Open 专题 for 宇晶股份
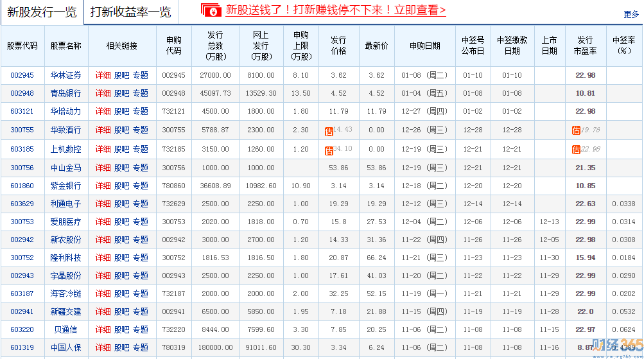The height and width of the screenshot is (359, 644). [141, 276]
